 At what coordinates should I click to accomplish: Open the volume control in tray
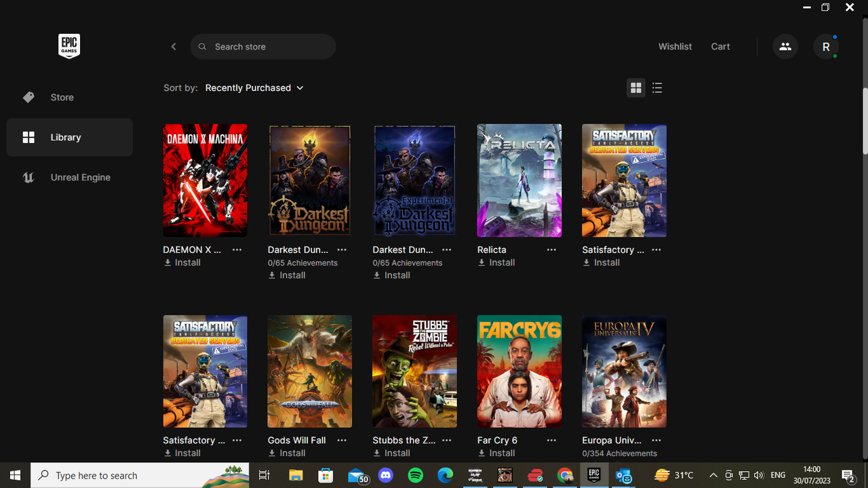point(759,475)
